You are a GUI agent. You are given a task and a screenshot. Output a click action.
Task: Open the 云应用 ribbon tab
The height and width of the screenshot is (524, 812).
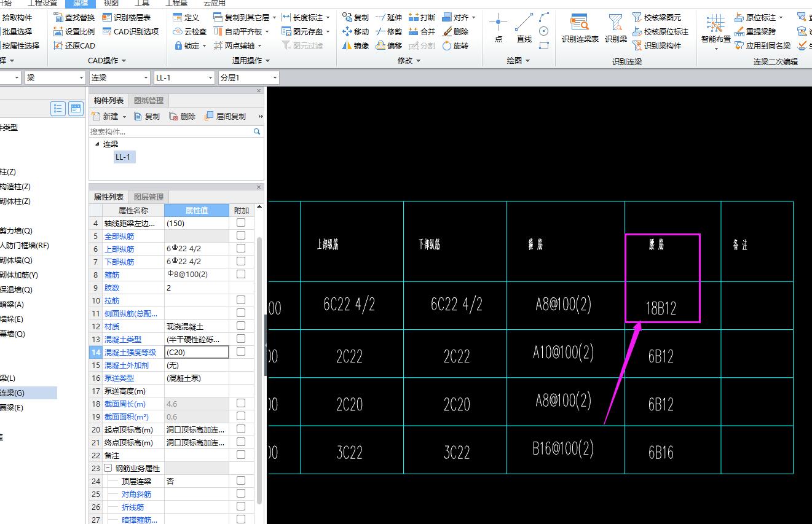(x=214, y=3)
